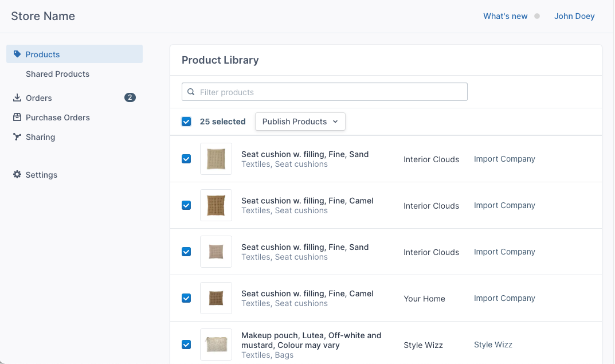Uncheck the Seat cushion Fine Sand product

click(x=186, y=159)
